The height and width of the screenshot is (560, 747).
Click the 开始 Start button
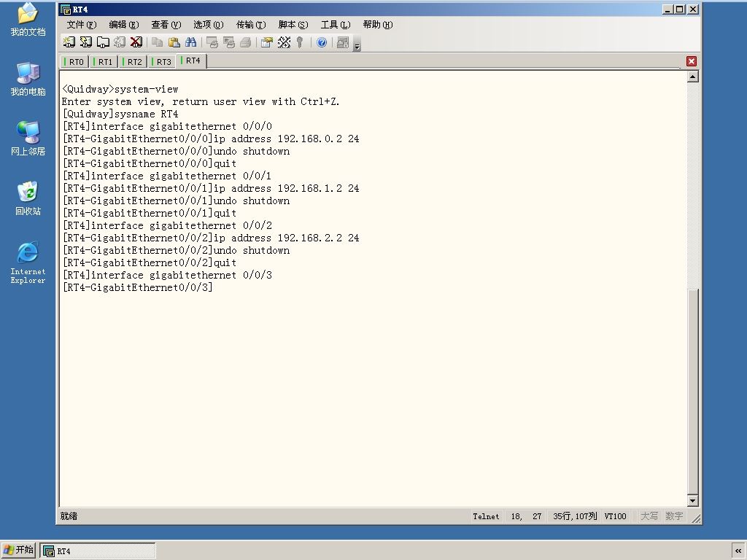point(18,550)
